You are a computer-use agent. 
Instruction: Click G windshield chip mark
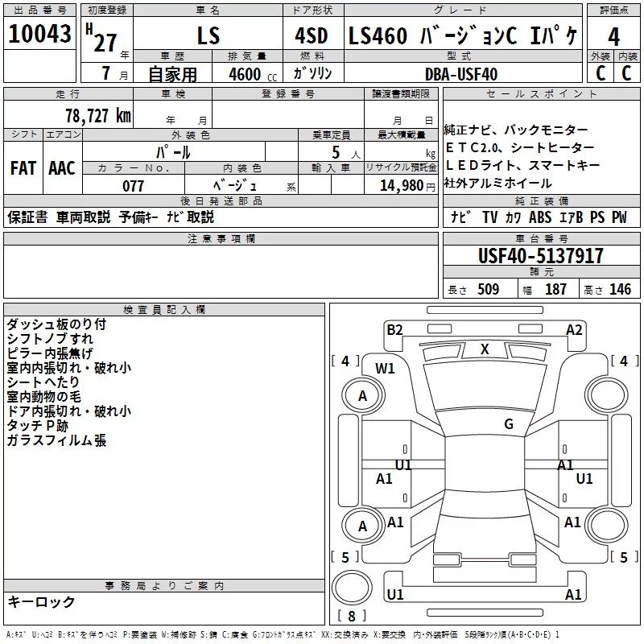point(509,423)
